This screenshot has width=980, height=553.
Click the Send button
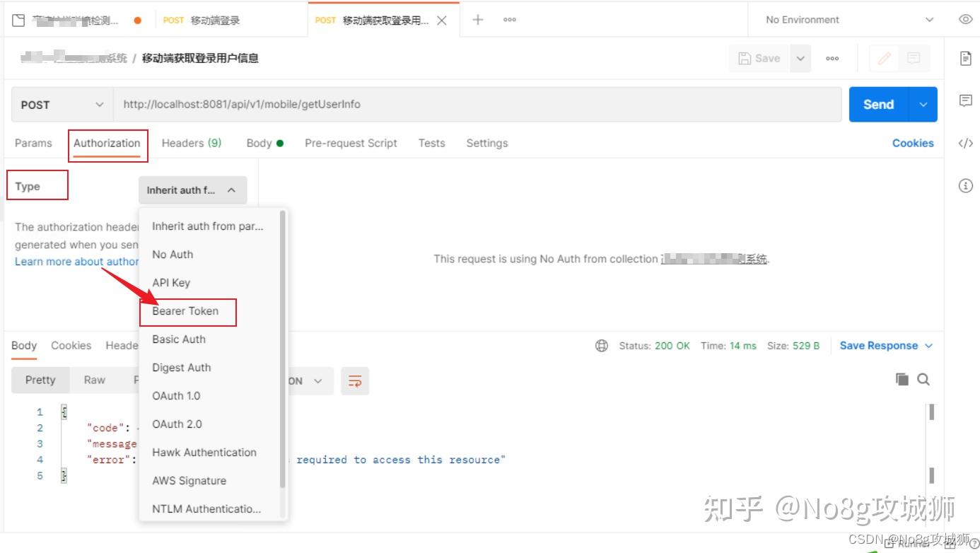(x=877, y=104)
